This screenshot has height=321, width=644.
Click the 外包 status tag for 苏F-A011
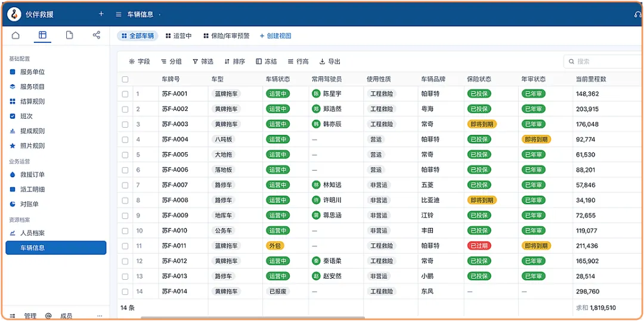click(275, 246)
